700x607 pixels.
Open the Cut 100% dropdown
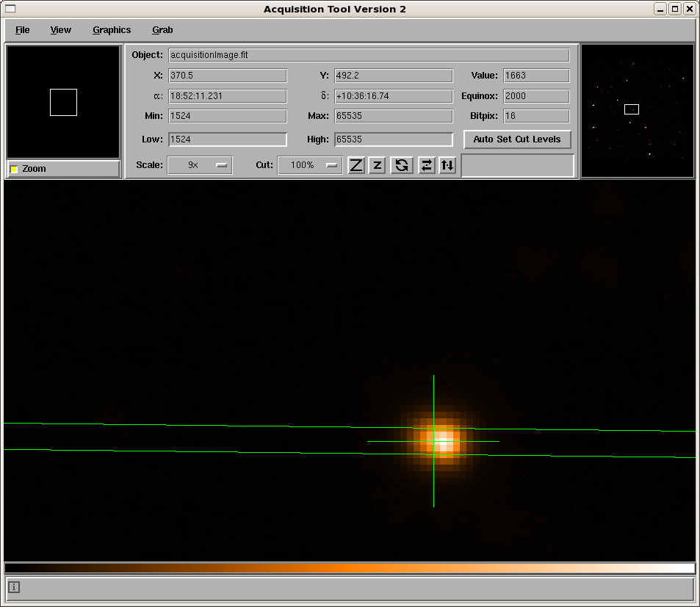[x=309, y=165]
